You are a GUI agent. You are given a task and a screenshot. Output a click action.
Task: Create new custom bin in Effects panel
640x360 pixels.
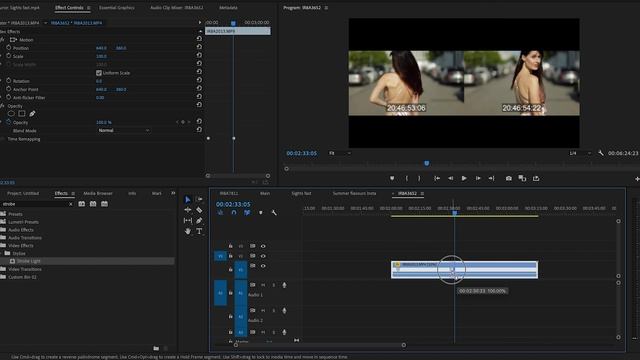[156, 348]
